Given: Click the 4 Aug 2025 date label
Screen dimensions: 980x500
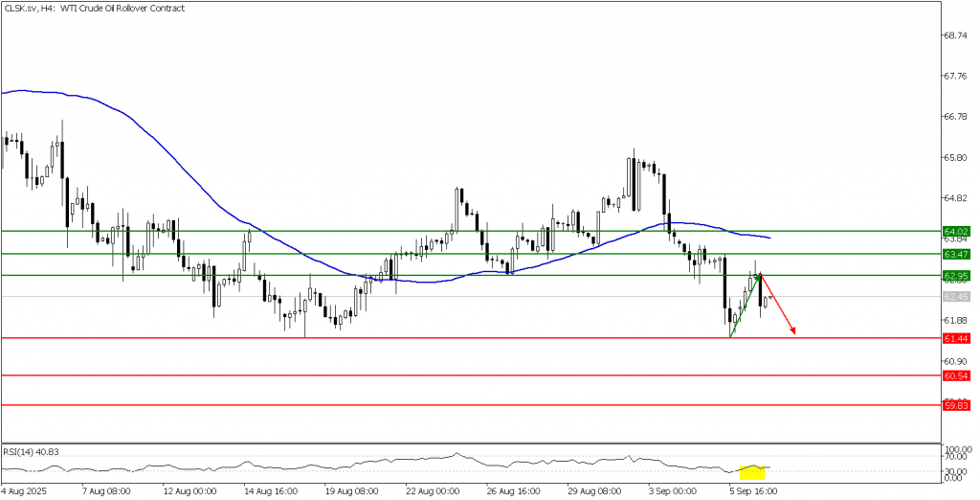Looking at the screenshot, I should click(24, 491).
